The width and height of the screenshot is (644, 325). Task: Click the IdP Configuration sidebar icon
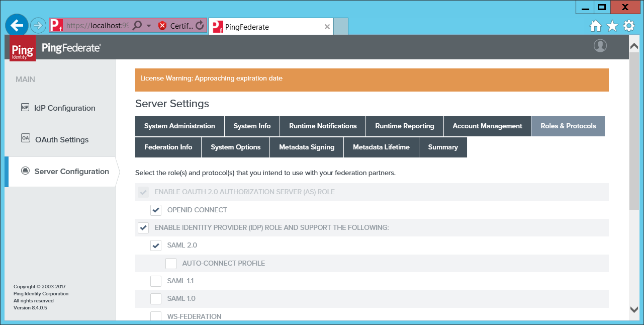(25, 107)
